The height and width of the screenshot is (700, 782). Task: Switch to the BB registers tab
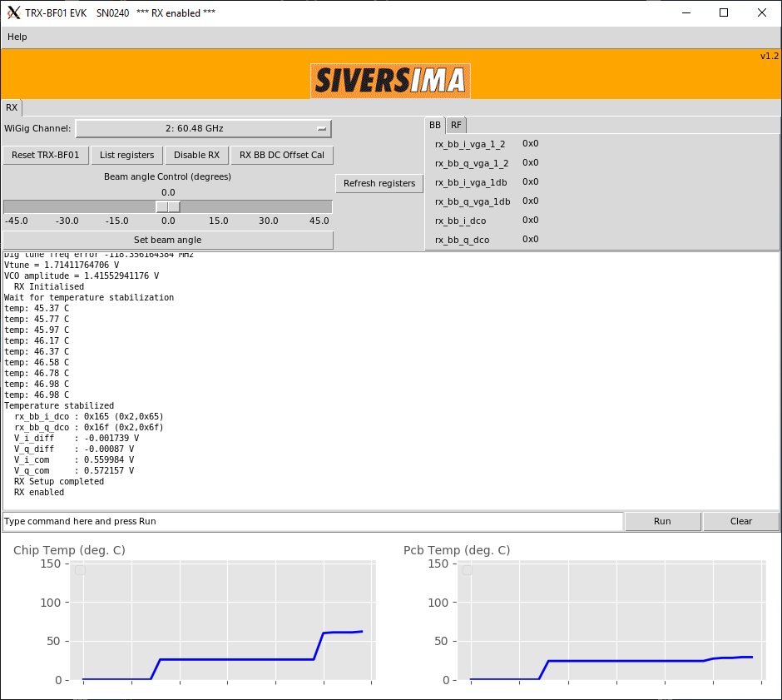(x=435, y=125)
